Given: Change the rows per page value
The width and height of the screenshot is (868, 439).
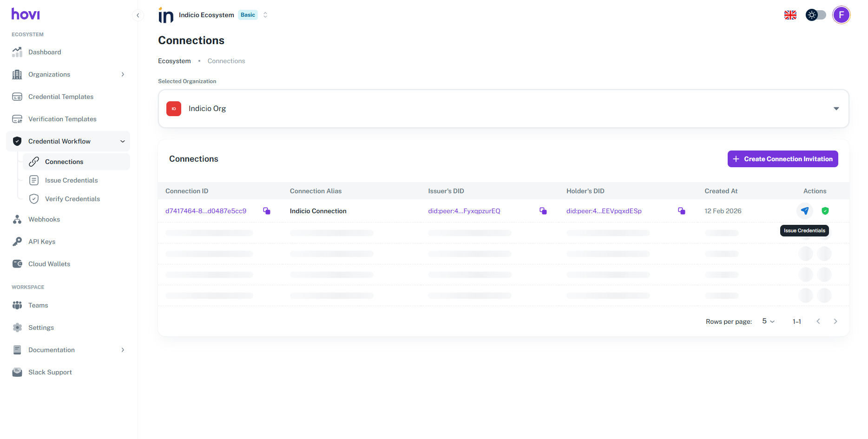Looking at the screenshot, I should point(768,321).
